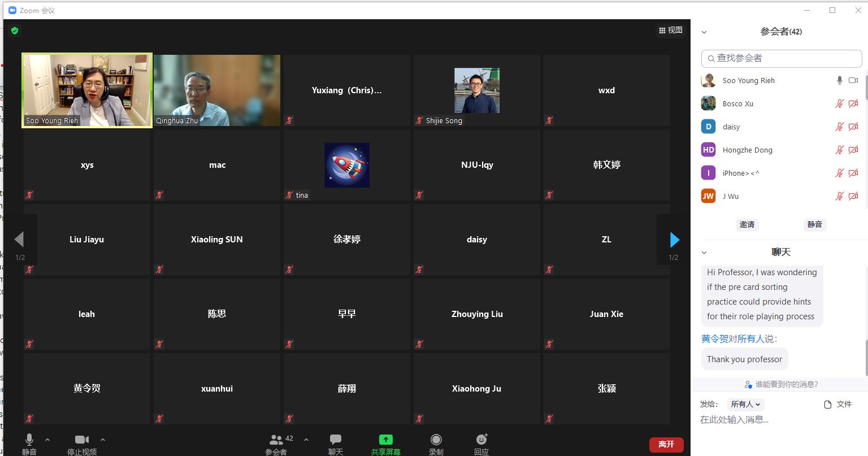Click the Record (录制) icon
Image resolution: width=868 pixels, height=456 pixels.
(x=436, y=440)
